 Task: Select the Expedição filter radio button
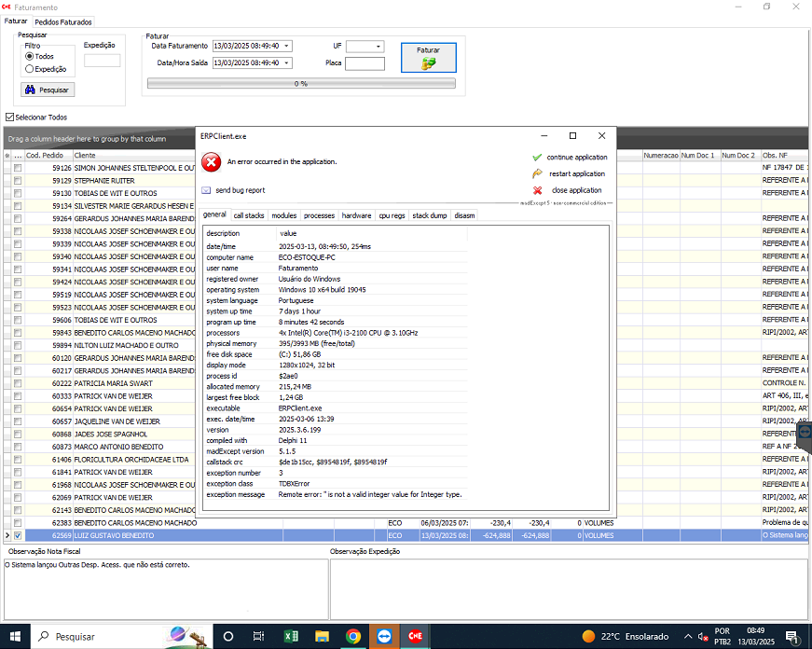click(x=30, y=69)
